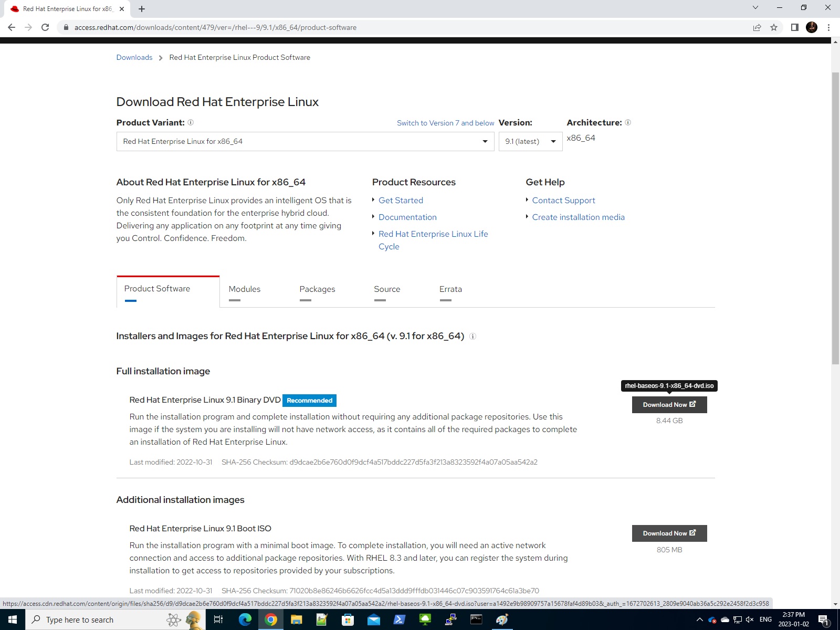Click the taskbar clock showing 2:37 PM
The width and height of the screenshot is (840, 630).
pos(793,619)
